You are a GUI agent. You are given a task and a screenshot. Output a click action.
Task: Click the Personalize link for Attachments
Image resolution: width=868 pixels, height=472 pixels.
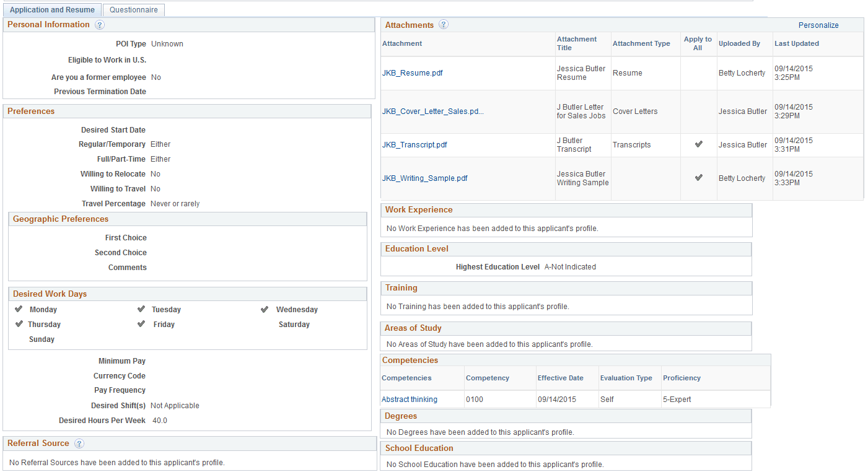[818, 25]
